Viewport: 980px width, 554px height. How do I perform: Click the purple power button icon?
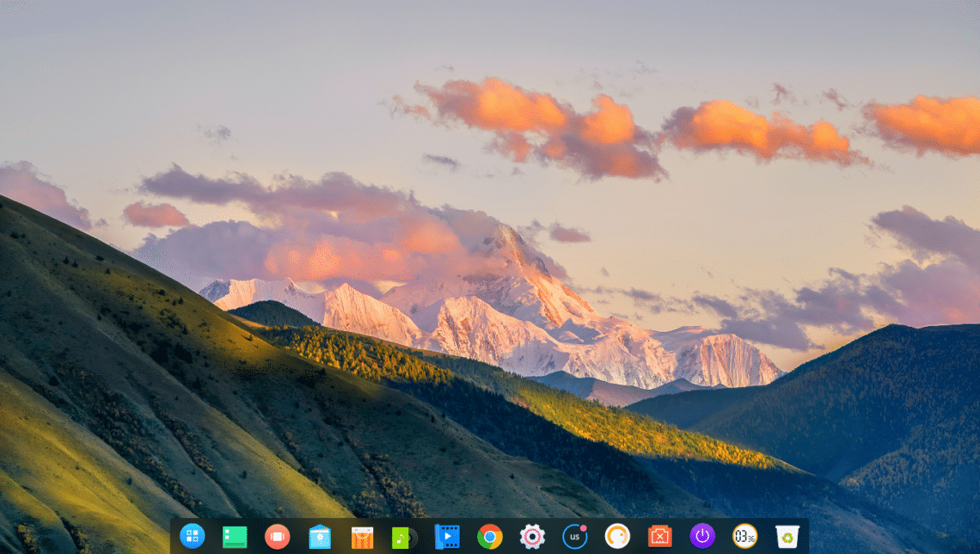pos(702,537)
